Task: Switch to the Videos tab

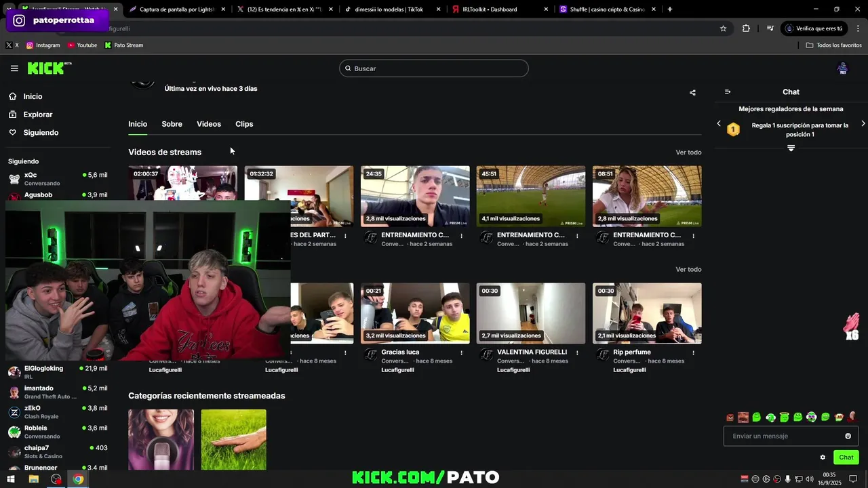Action: tap(209, 124)
